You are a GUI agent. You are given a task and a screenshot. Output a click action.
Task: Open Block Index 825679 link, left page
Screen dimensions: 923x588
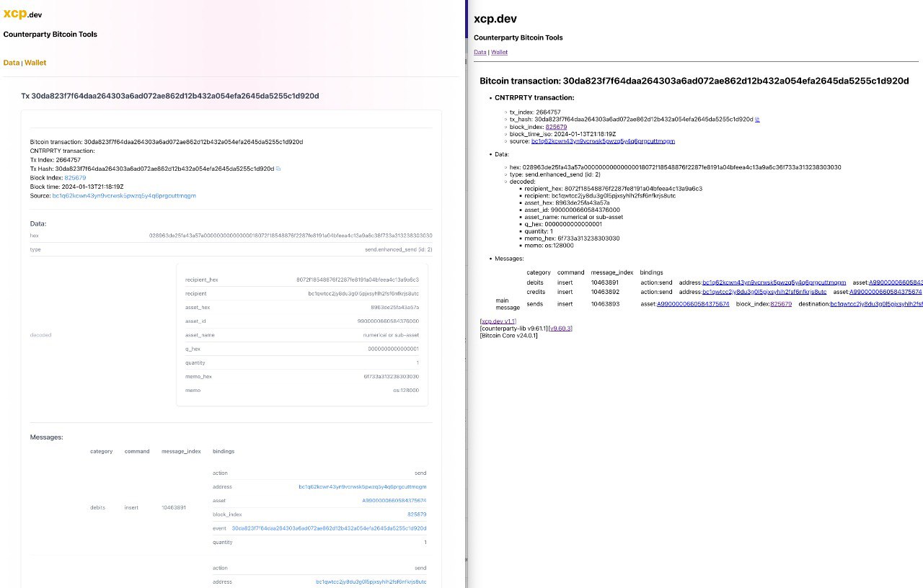point(75,177)
